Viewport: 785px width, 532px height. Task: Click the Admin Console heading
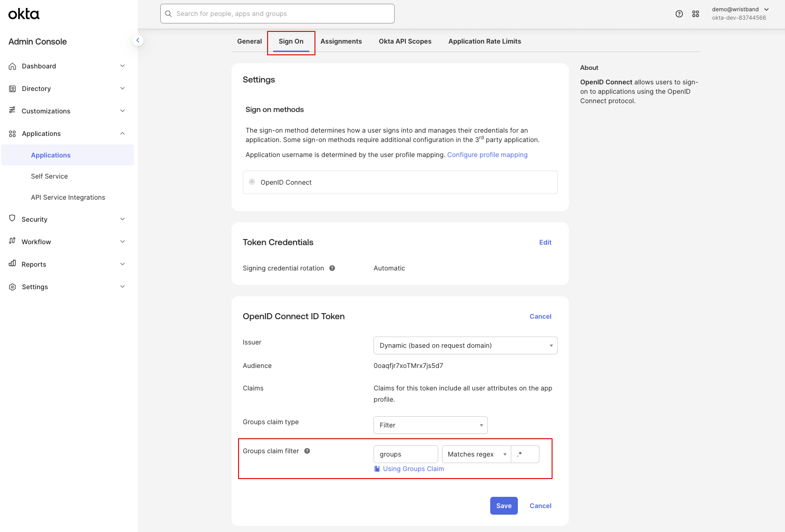point(37,42)
